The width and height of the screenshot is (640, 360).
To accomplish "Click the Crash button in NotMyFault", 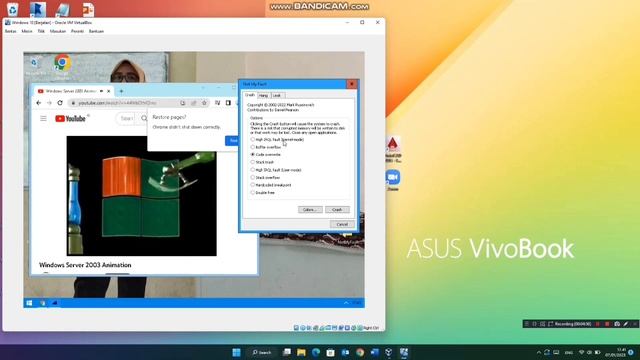I will click(x=337, y=210).
